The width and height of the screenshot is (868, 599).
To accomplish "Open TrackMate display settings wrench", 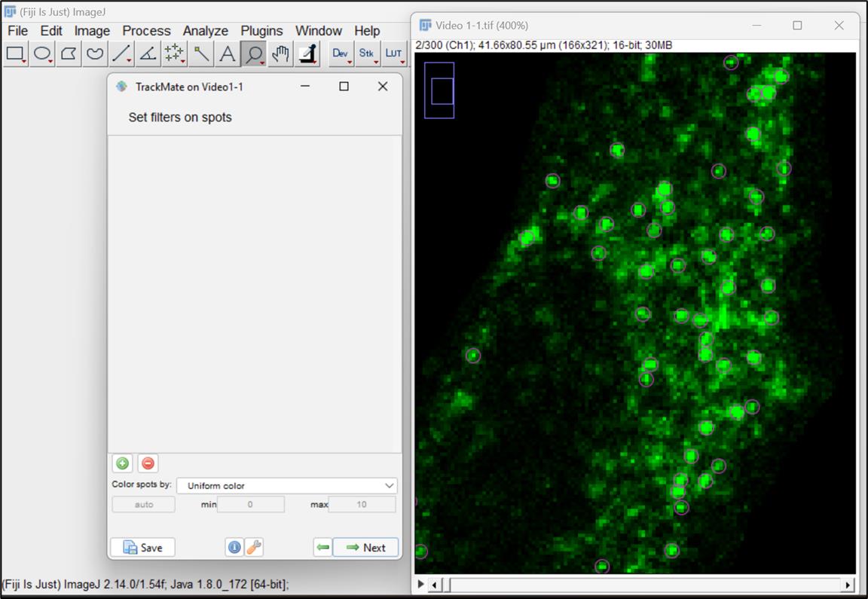I will [253, 548].
